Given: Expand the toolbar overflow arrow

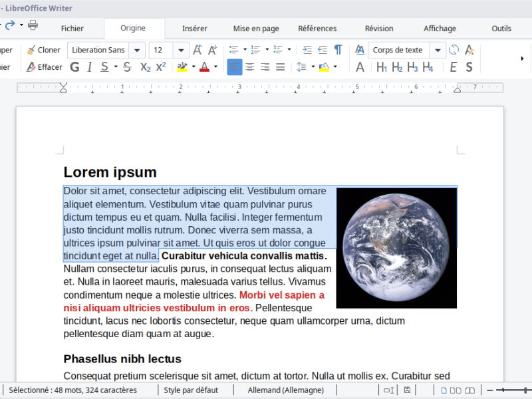Looking at the screenshot, I should coord(522,59).
